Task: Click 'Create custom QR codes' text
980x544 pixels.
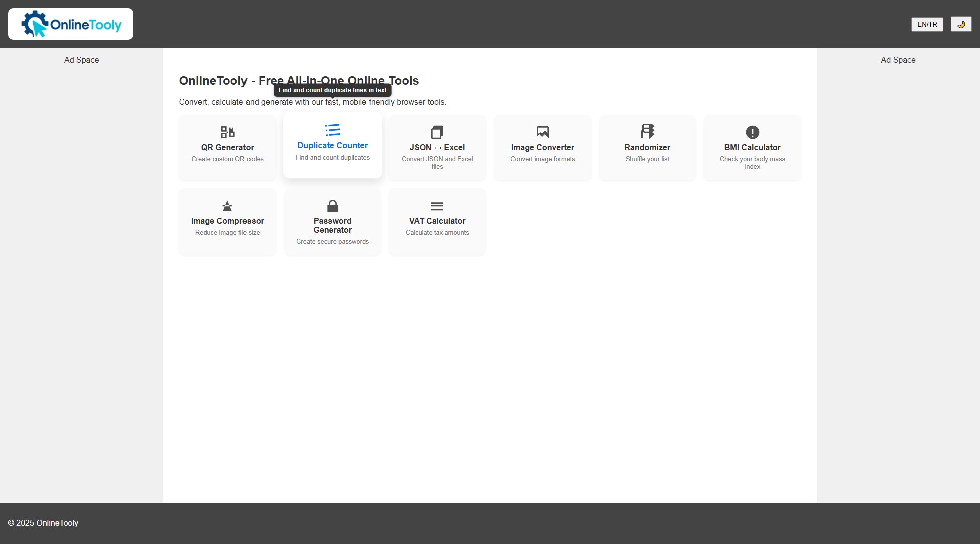Action: coord(227,159)
